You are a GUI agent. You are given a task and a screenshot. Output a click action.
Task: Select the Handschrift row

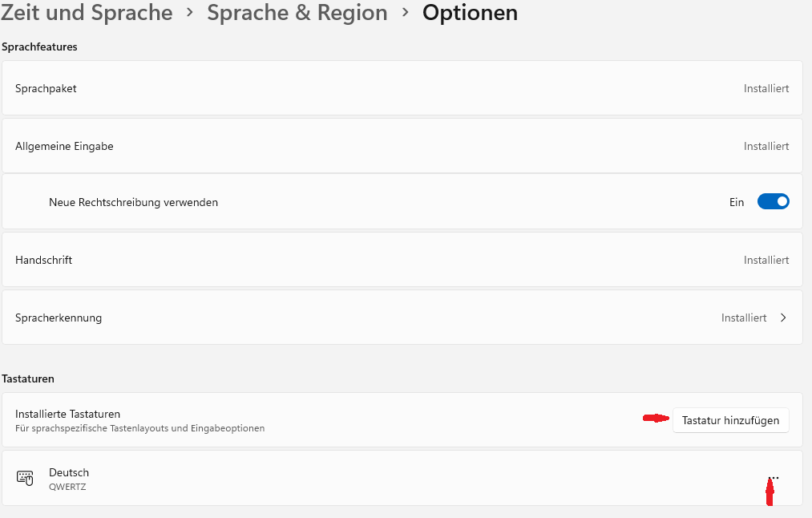pyautogui.click(x=402, y=260)
